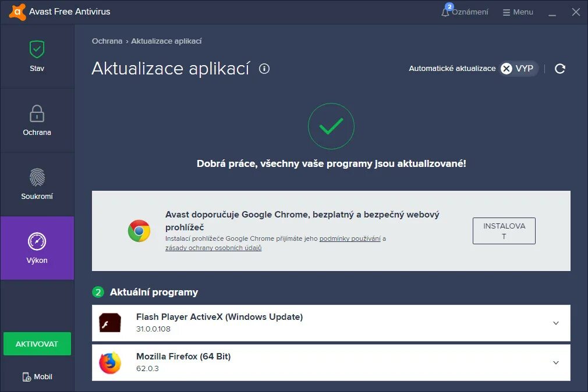Open the Oznámení notifications bell
Image resolution: width=588 pixels, height=392 pixels.
click(x=465, y=12)
